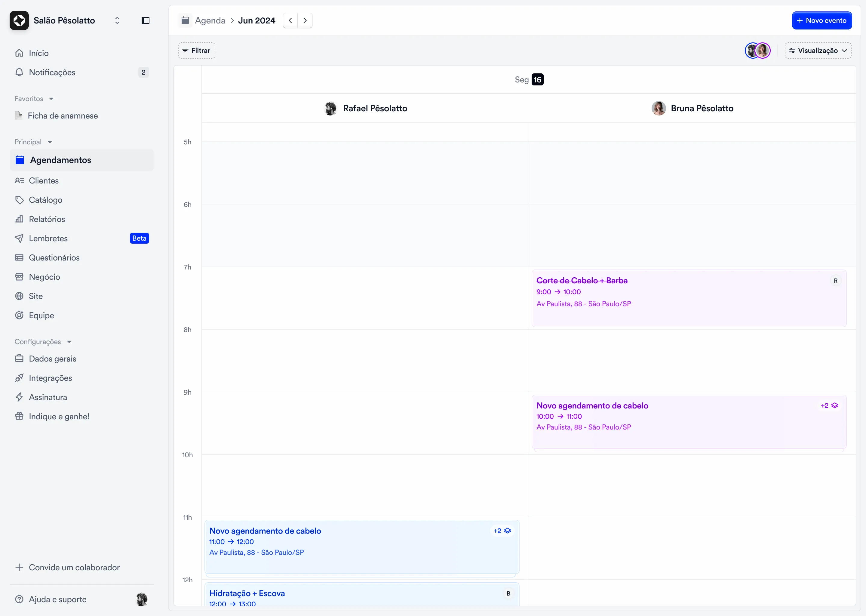This screenshot has width=866, height=616.
Task: Toggle Bruna's avatar filter in the toolbar
Action: coord(763,51)
